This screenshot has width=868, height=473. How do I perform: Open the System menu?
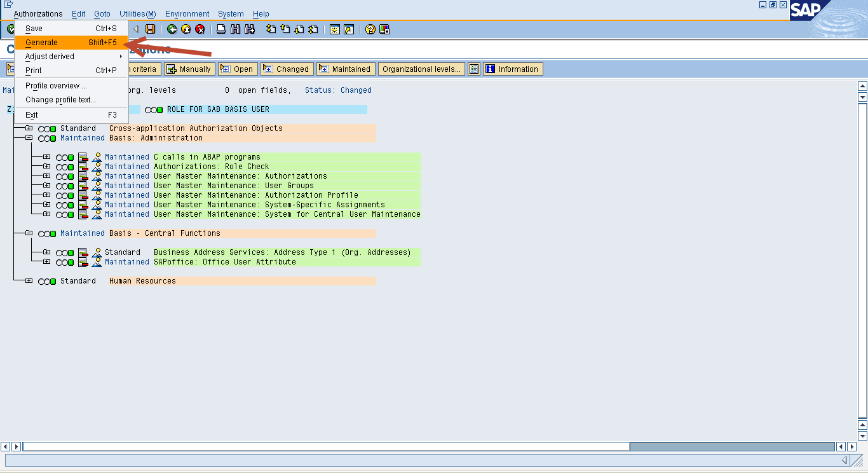point(231,14)
